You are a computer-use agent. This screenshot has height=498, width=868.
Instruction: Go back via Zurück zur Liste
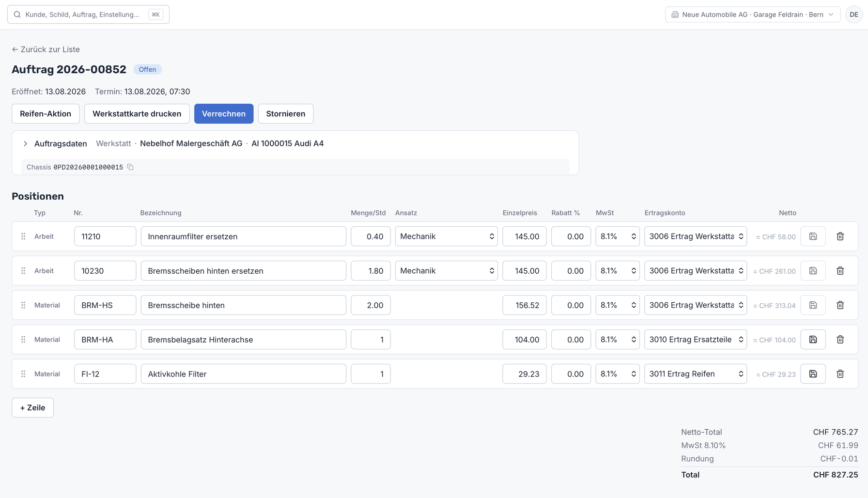pyautogui.click(x=46, y=49)
